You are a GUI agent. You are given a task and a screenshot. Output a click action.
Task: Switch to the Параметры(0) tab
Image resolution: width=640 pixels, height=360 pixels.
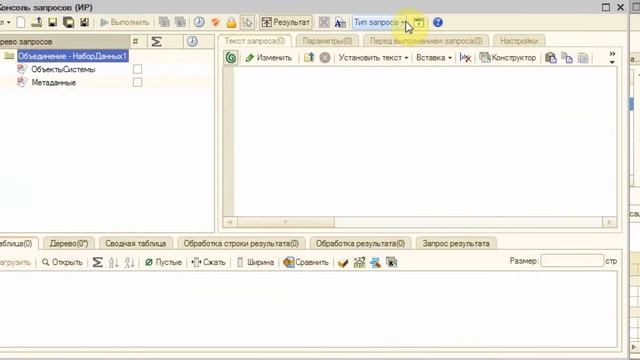327,41
